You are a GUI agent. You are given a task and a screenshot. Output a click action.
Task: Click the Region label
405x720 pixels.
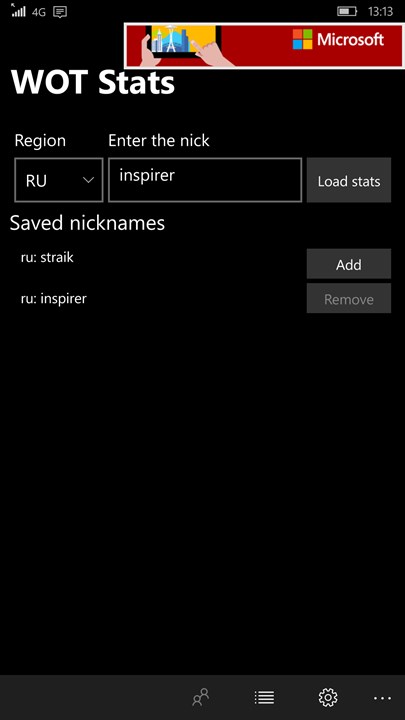click(40, 141)
